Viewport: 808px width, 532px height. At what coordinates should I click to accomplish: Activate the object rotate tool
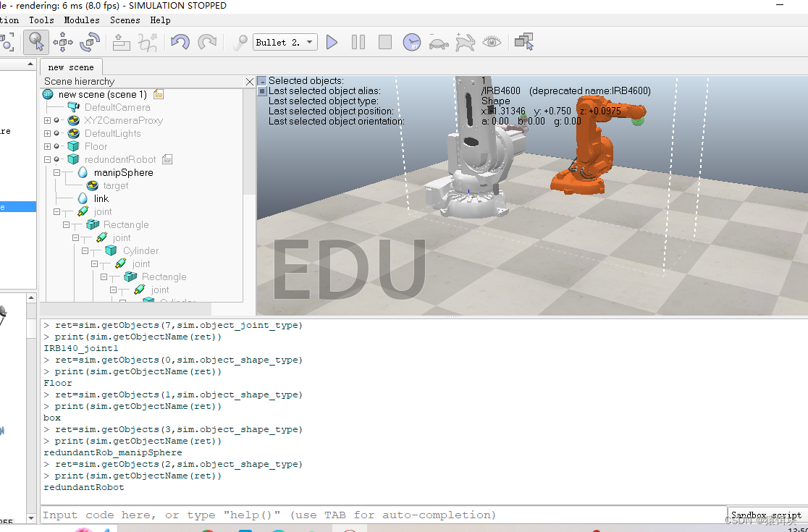[90, 42]
